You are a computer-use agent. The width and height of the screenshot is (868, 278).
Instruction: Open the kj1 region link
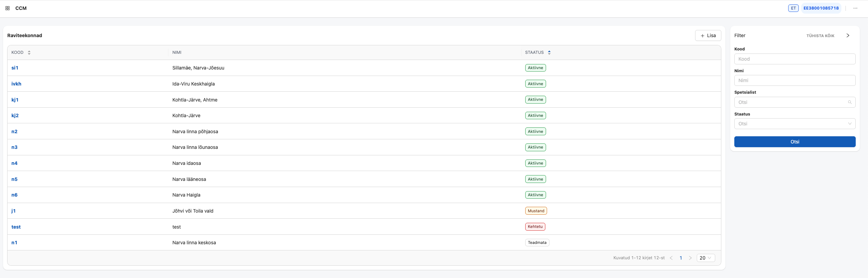point(15,100)
